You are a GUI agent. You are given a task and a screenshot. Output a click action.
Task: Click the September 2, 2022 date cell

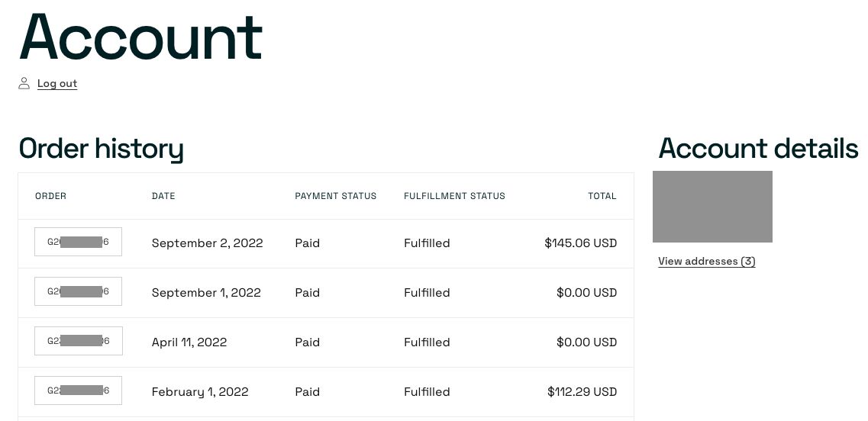click(207, 243)
